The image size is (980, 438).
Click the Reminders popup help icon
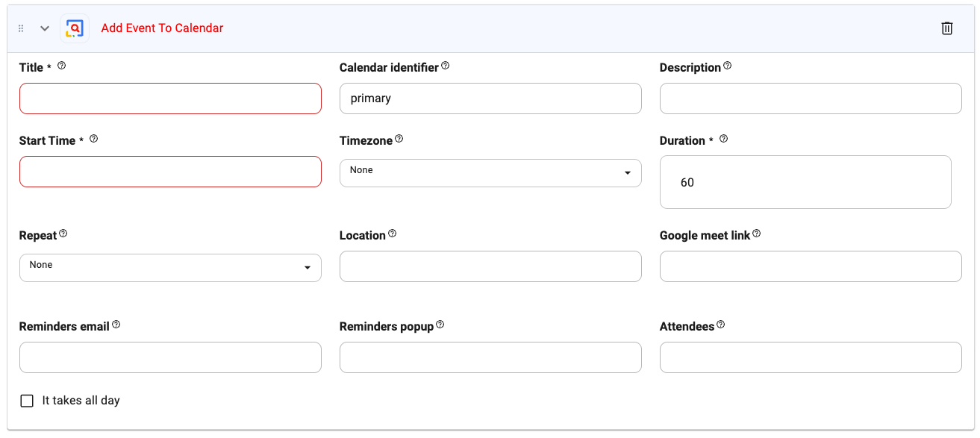pyautogui.click(x=440, y=325)
